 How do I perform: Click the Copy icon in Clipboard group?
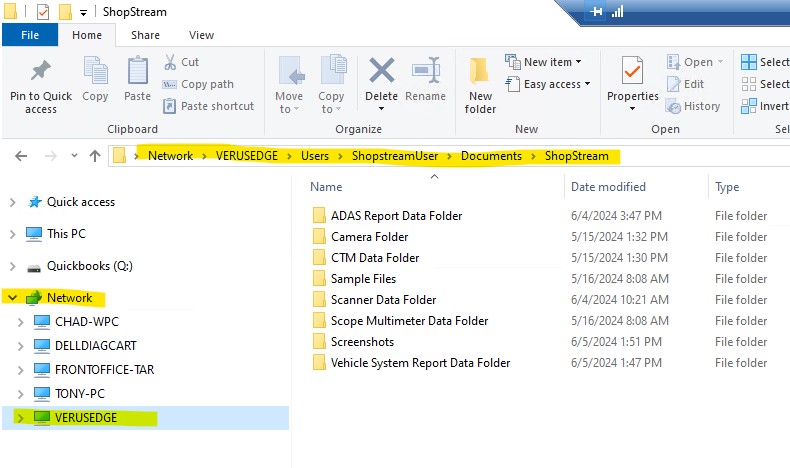point(95,73)
